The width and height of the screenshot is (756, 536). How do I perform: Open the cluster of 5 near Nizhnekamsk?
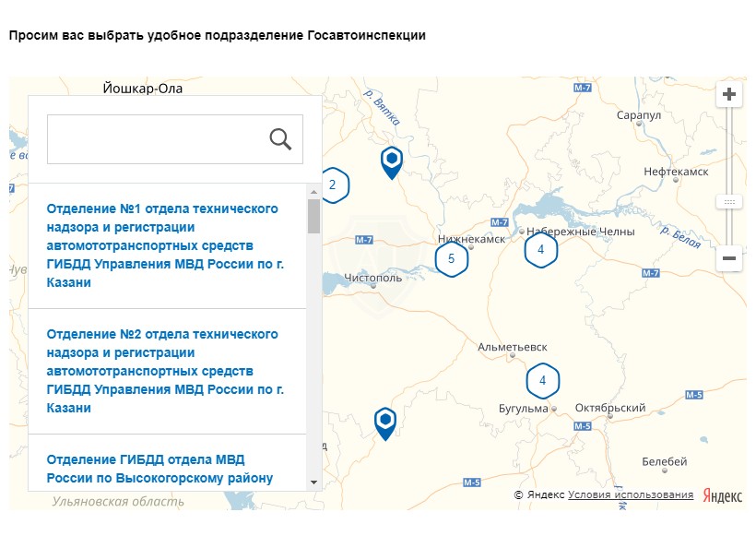tap(451, 258)
